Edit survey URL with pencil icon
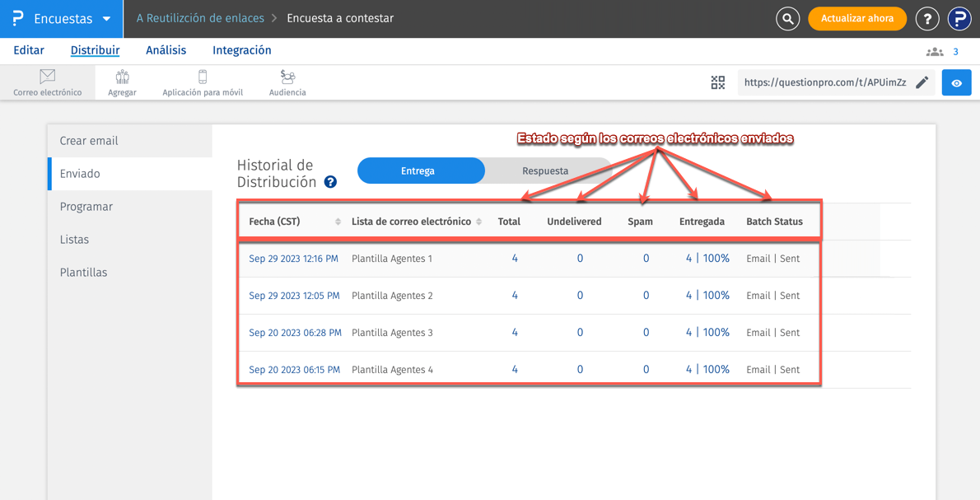This screenshot has height=500, width=980. tap(922, 82)
